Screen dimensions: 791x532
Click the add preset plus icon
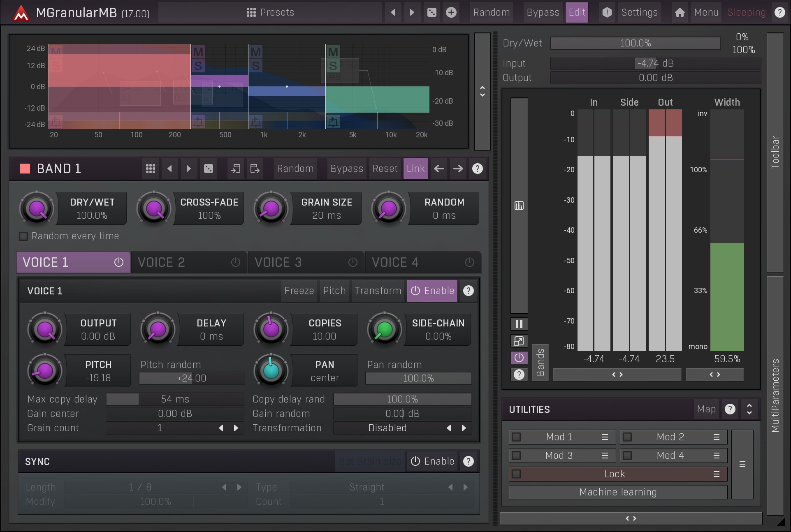[x=451, y=12]
